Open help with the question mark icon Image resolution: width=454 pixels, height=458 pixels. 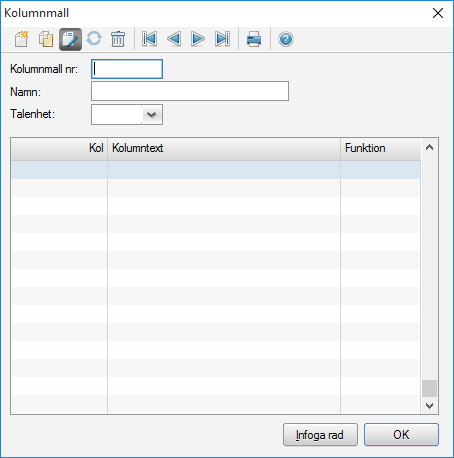click(286, 39)
